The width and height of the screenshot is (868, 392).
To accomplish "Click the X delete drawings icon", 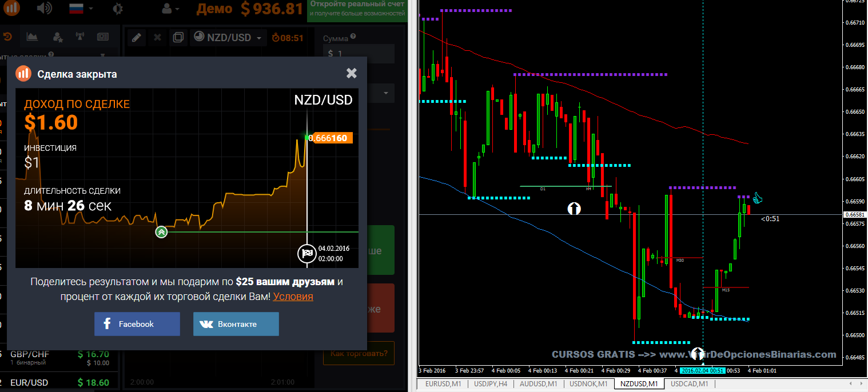I will coord(157,38).
